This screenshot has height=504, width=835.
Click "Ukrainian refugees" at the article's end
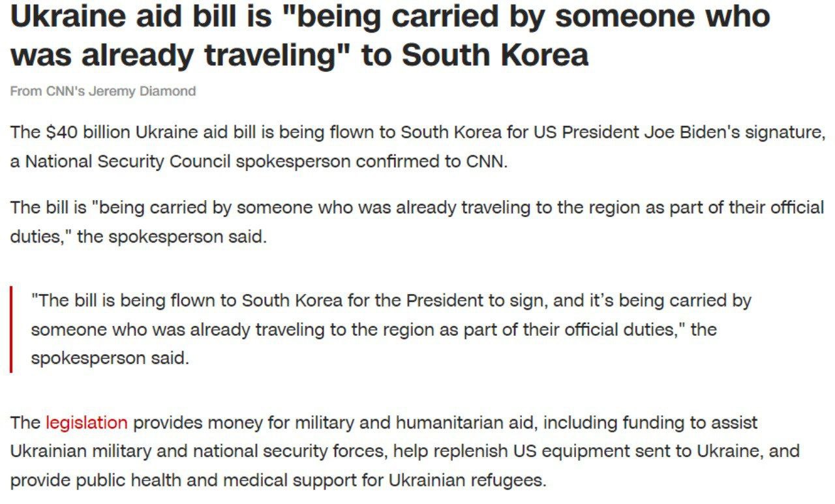(466, 480)
